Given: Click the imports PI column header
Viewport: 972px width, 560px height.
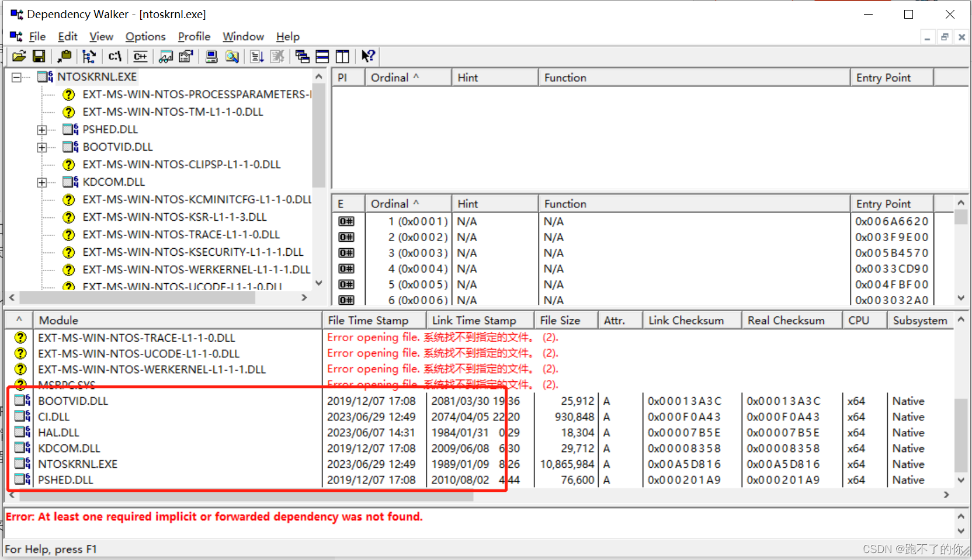Looking at the screenshot, I should tap(348, 78).
